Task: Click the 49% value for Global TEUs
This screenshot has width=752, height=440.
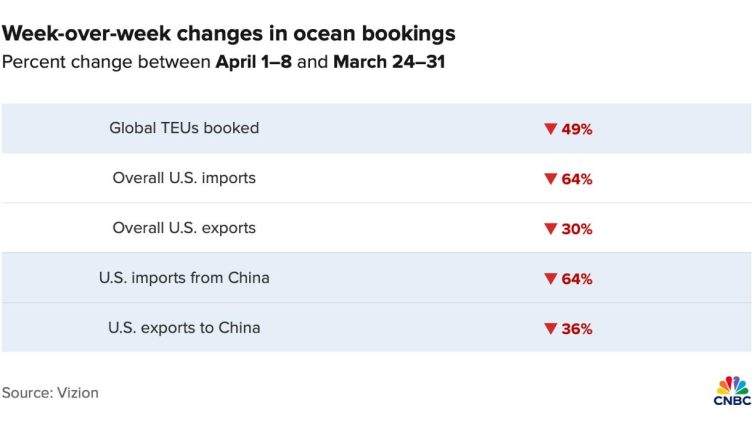Action: (x=576, y=128)
